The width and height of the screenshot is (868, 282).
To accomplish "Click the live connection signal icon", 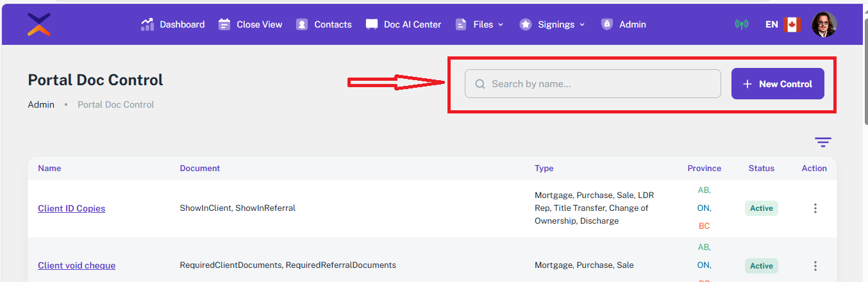I will [x=742, y=24].
